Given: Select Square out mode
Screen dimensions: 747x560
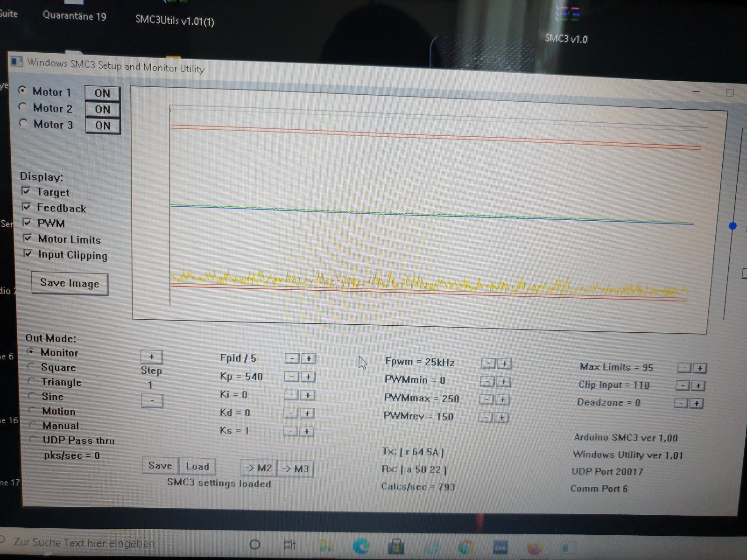Looking at the screenshot, I should point(32,366).
